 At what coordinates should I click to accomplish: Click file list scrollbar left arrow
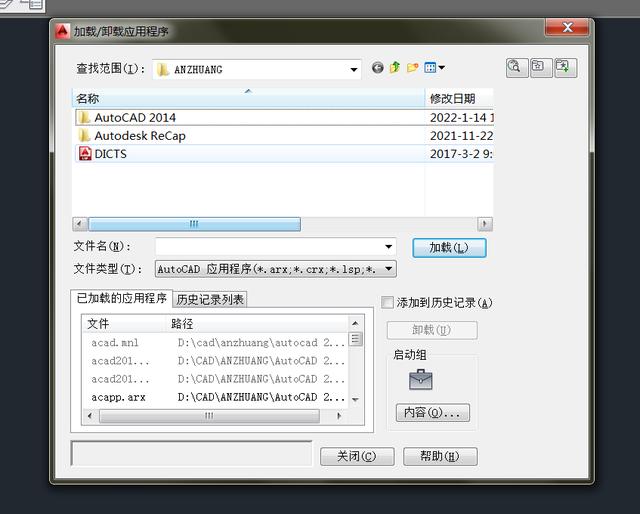pyautogui.click(x=80, y=224)
